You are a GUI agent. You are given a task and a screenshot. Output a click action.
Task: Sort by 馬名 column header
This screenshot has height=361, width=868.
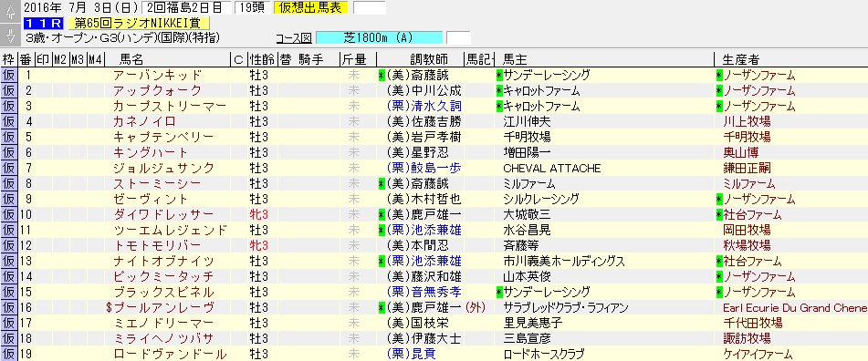[131, 59]
